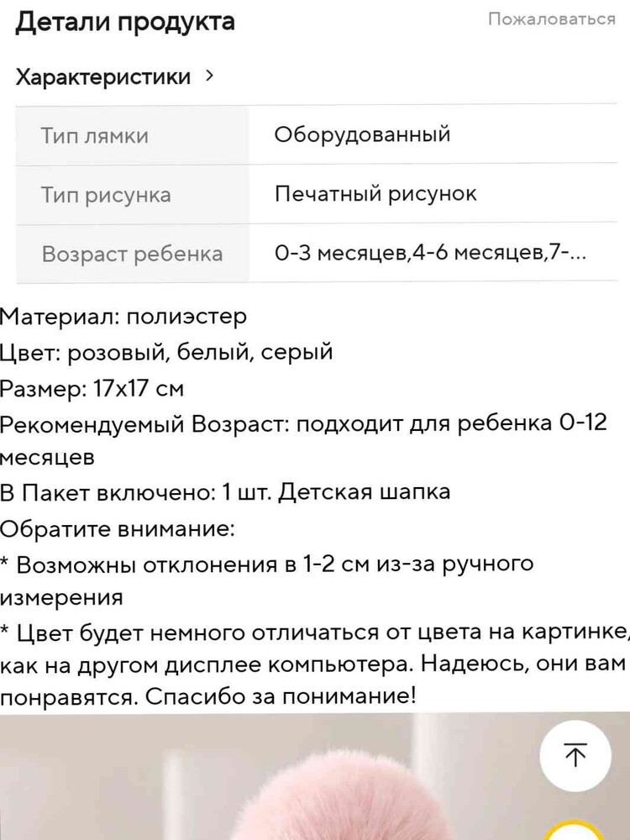Expand truncated age value 0-3 месяцев

(x=430, y=253)
